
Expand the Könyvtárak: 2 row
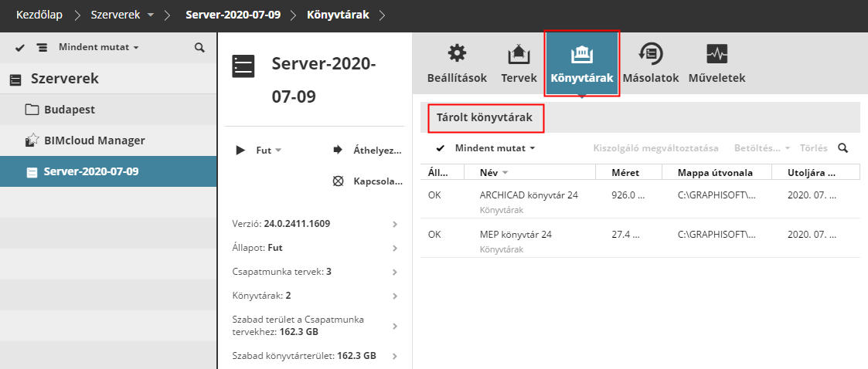(x=314, y=296)
